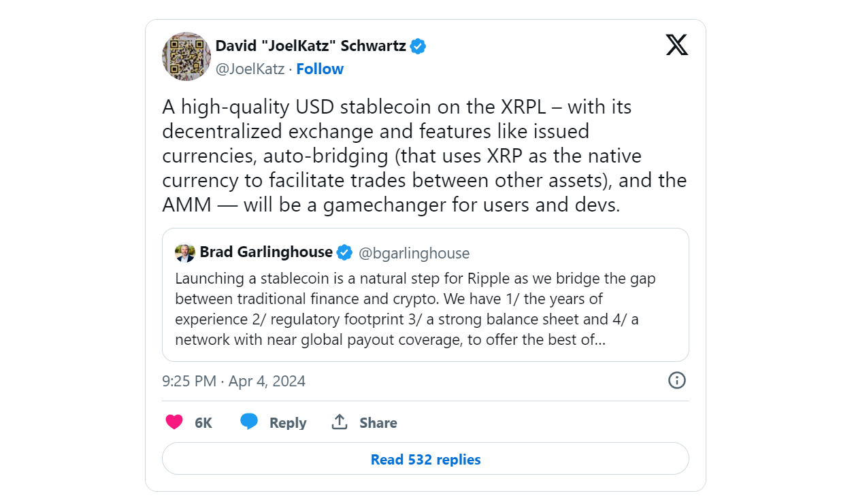Screen dimensions: 854x504
Task: Open David Schwartz's QR code avatar
Action: click(x=186, y=56)
